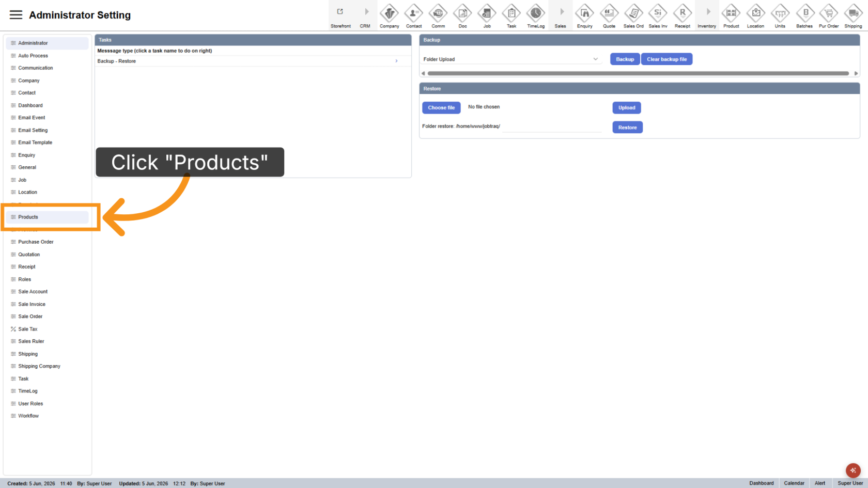Click Super User in the status bar
The width and height of the screenshot is (868, 488).
(850, 483)
